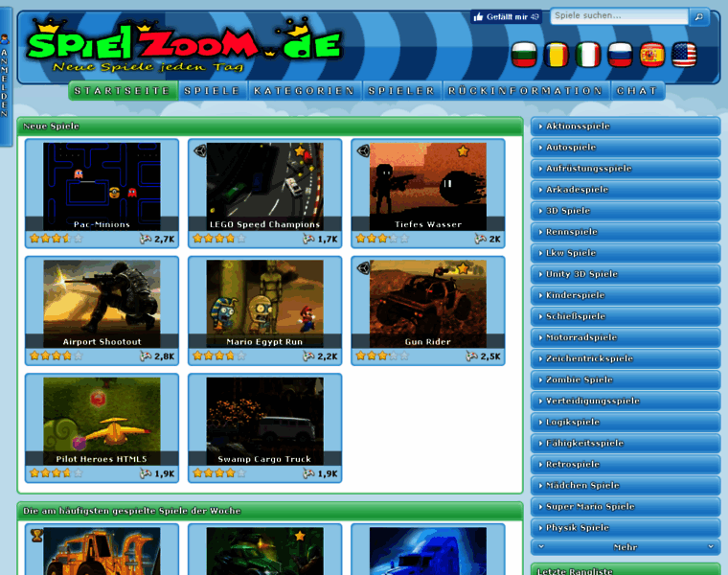Open the Swamp Cargo Truck thumbnail
The width and height of the screenshot is (728, 575).
[264, 421]
